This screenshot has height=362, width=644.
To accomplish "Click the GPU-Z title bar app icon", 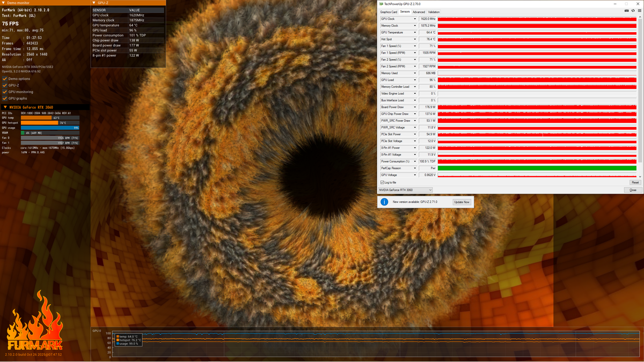I will pos(382,3).
